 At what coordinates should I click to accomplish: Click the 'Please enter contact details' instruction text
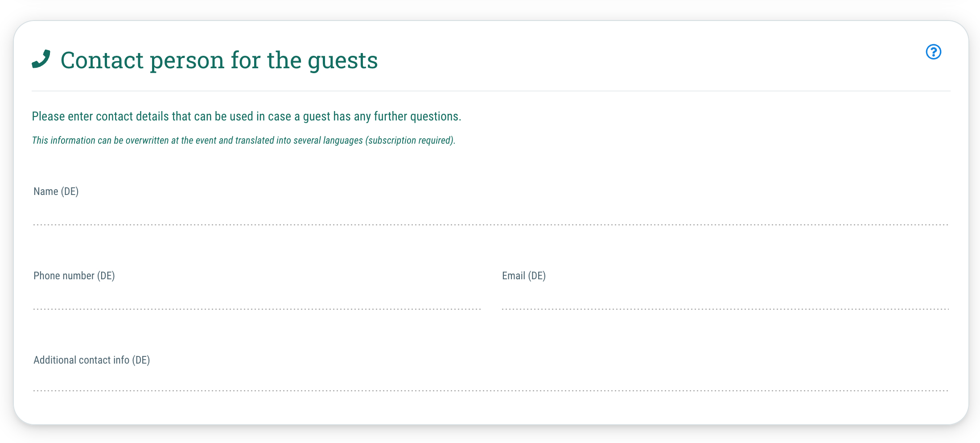(247, 116)
